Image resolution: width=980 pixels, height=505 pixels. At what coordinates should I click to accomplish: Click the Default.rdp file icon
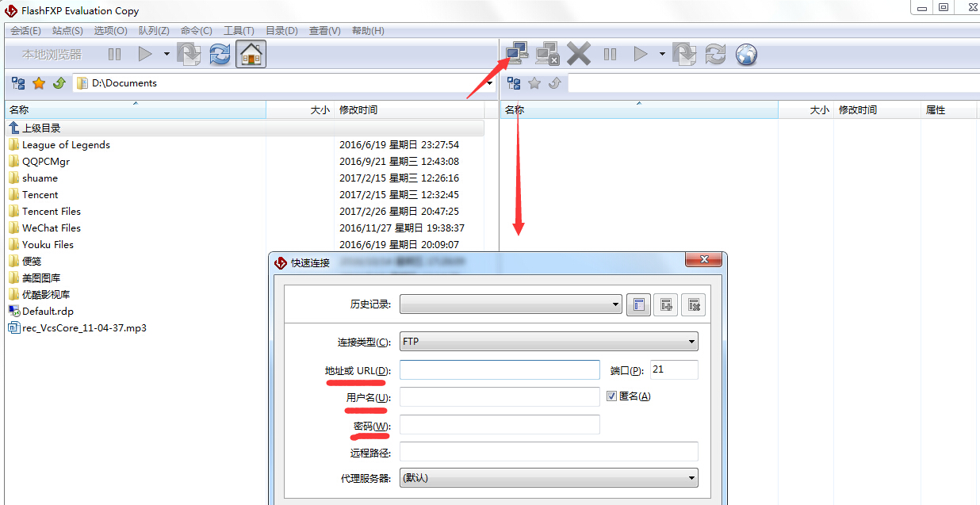[x=14, y=312]
